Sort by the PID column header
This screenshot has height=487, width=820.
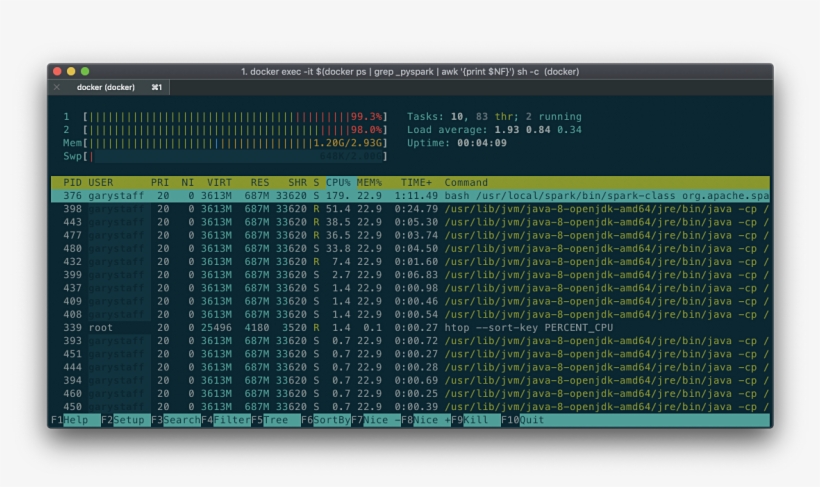tap(72, 183)
